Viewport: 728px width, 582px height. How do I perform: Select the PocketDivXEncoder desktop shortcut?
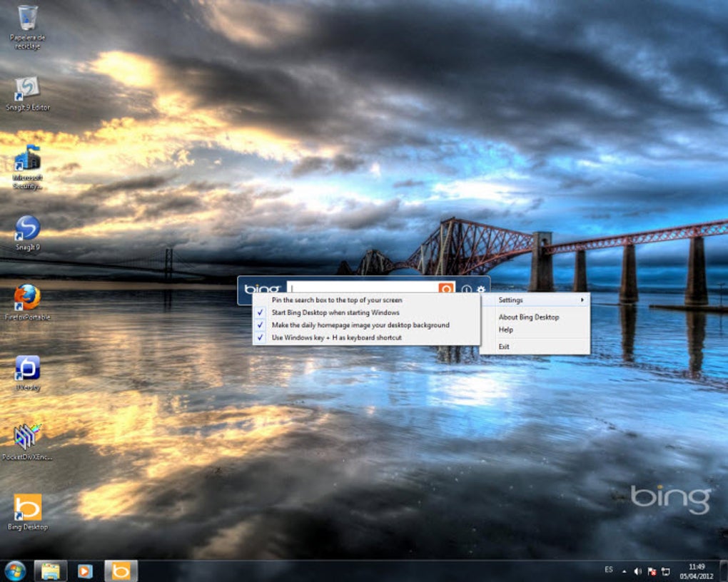tap(27, 441)
